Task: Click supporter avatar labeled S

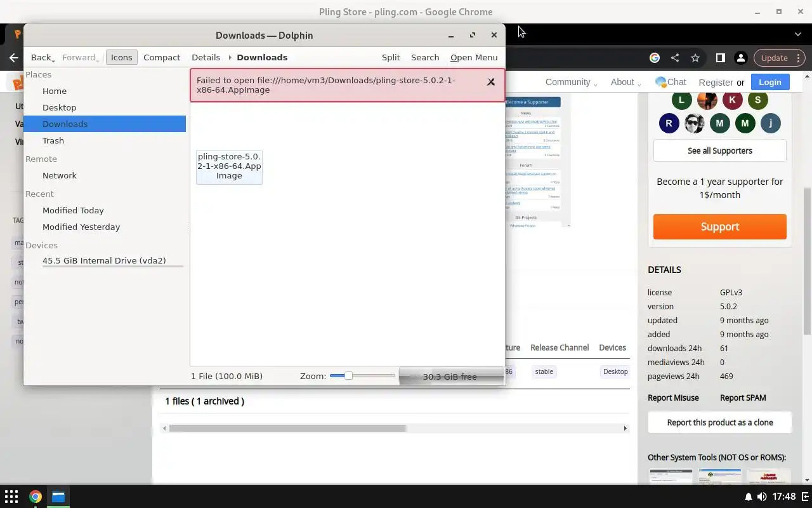Action: click(757, 100)
